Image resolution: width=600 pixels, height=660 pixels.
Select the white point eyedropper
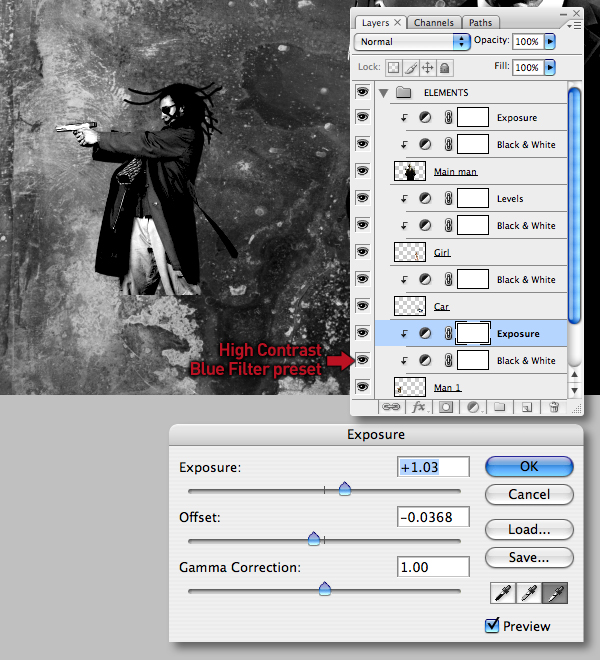click(555, 593)
